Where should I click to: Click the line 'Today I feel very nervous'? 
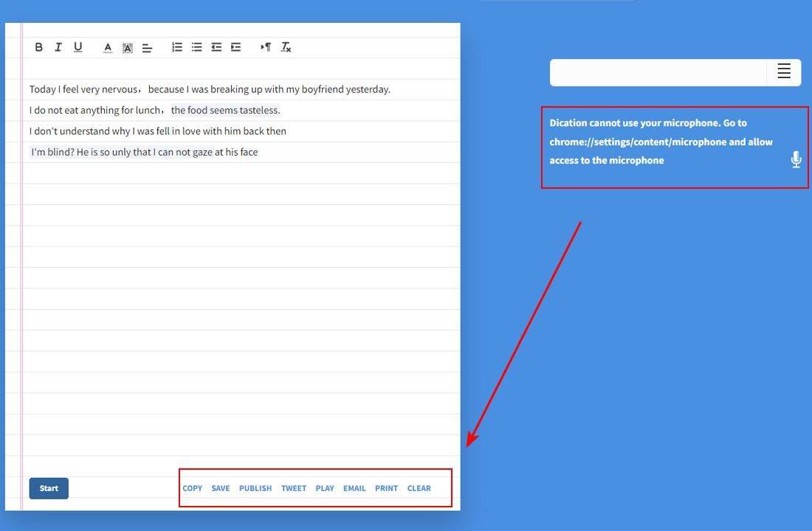coord(210,89)
